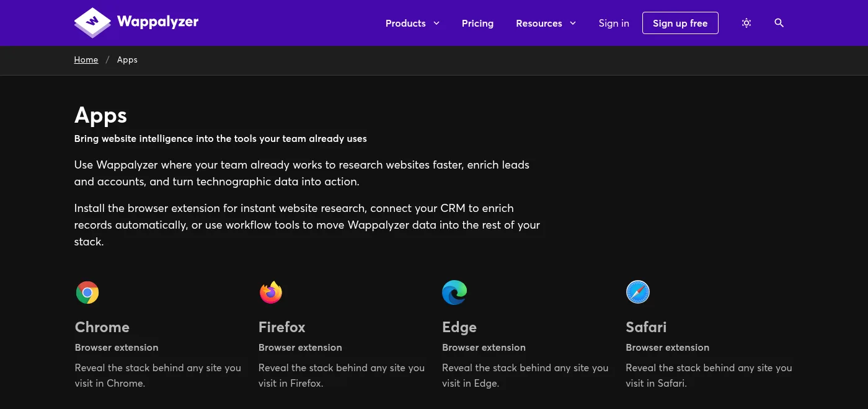Image resolution: width=868 pixels, height=409 pixels.
Task: Click the paragraph starting 'Use Wappalyzer where'
Action: point(302,174)
